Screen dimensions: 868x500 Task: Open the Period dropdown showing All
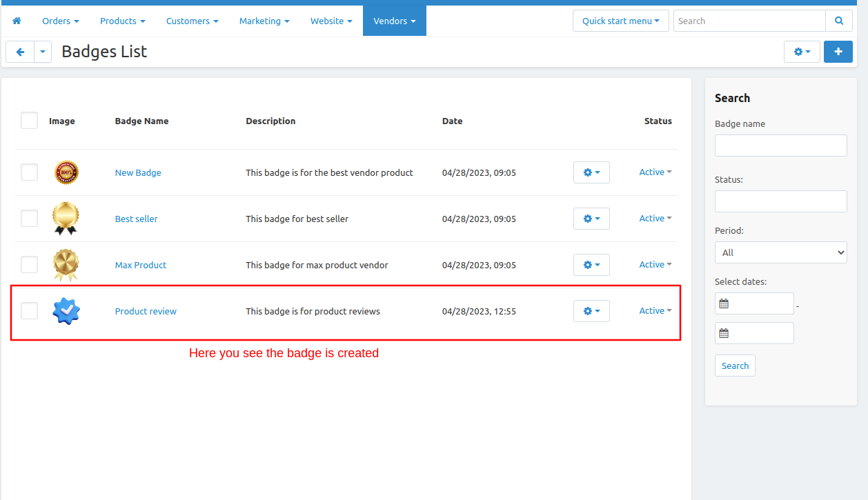click(780, 252)
